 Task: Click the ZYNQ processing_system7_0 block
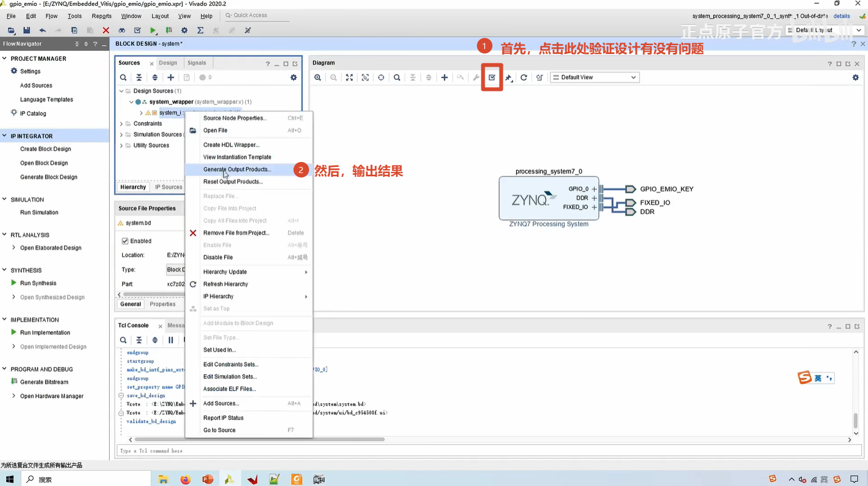[549, 198]
